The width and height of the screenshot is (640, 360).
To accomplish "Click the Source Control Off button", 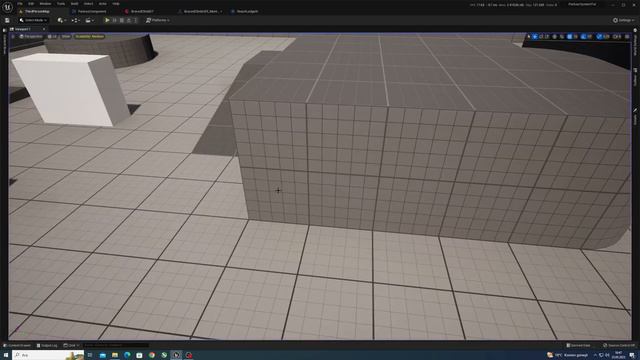I will pyautogui.click(x=618, y=345).
